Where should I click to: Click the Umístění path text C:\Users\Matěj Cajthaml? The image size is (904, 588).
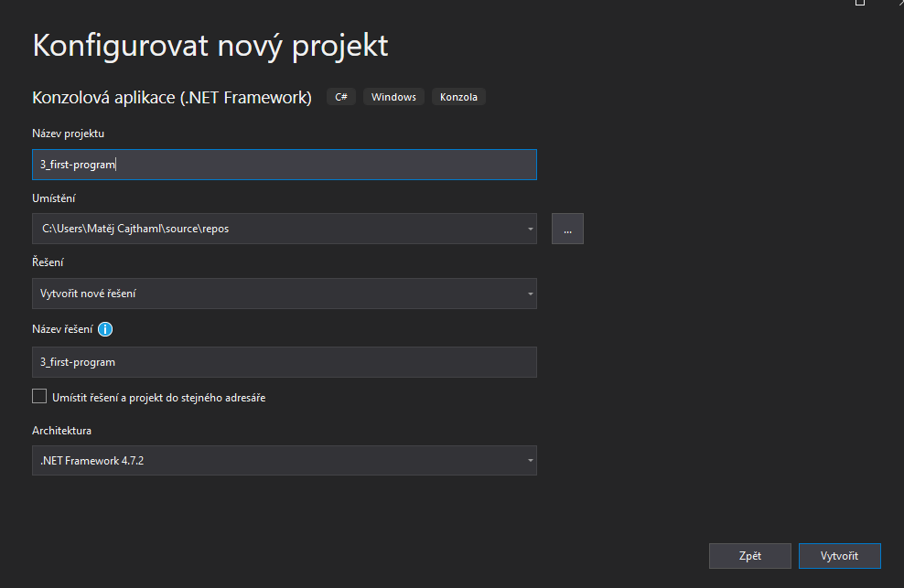point(135,229)
